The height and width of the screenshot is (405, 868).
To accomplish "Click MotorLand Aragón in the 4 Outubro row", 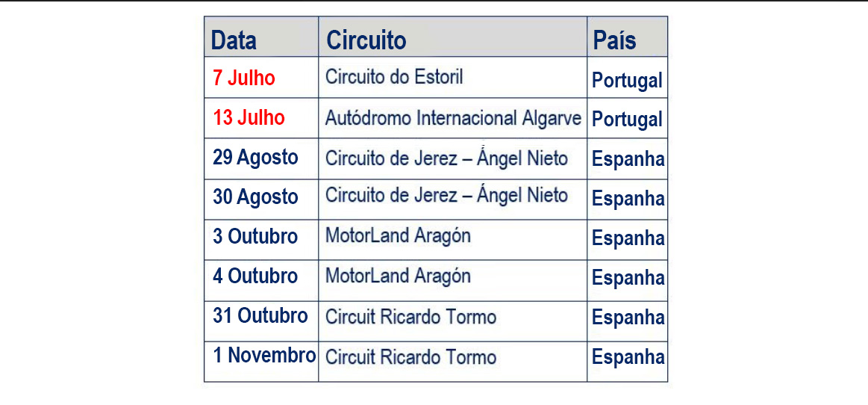I will pyautogui.click(x=398, y=276).
